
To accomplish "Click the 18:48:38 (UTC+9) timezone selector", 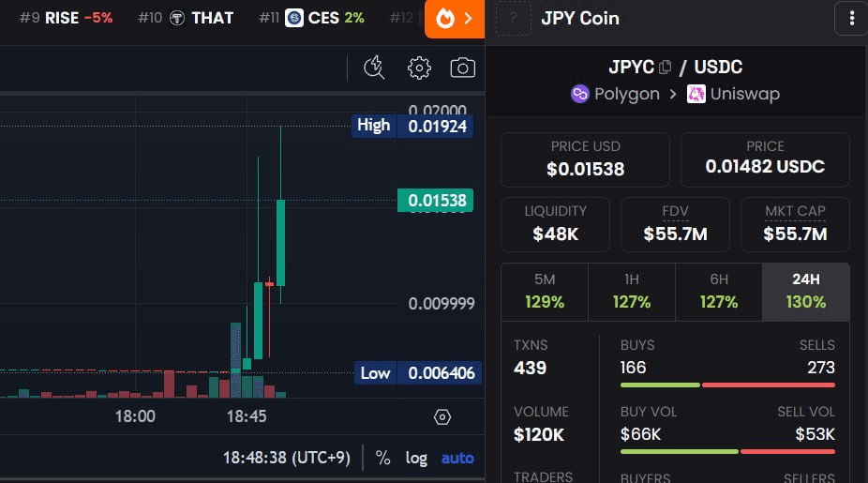I will tap(286, 458).
